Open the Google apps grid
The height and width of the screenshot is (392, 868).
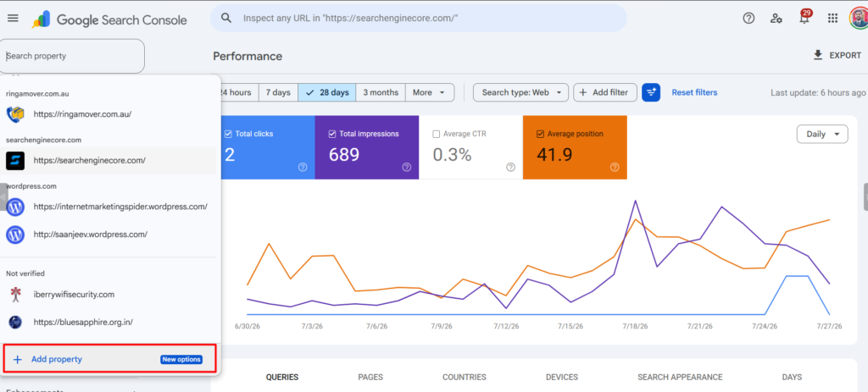(x=832, y=19)
